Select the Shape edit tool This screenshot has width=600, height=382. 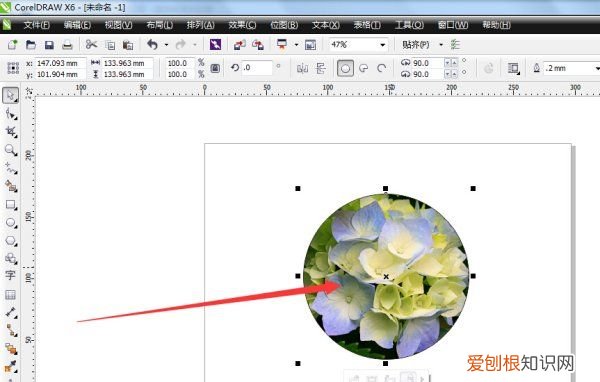(x=10, y=114)
